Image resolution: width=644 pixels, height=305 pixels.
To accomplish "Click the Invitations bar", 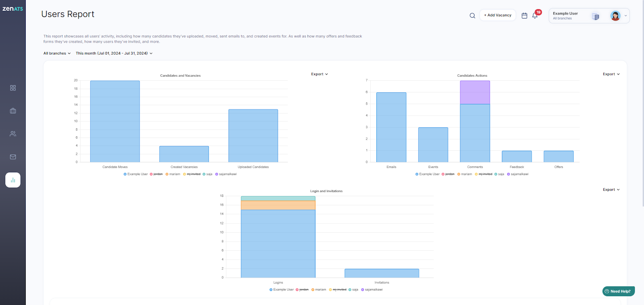I will coord(382,273).
